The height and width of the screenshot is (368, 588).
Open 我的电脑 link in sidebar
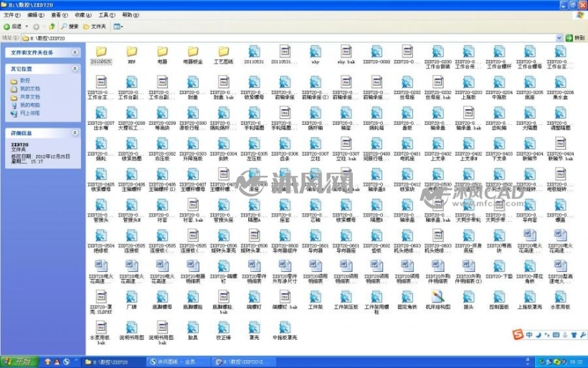point(29,105)
